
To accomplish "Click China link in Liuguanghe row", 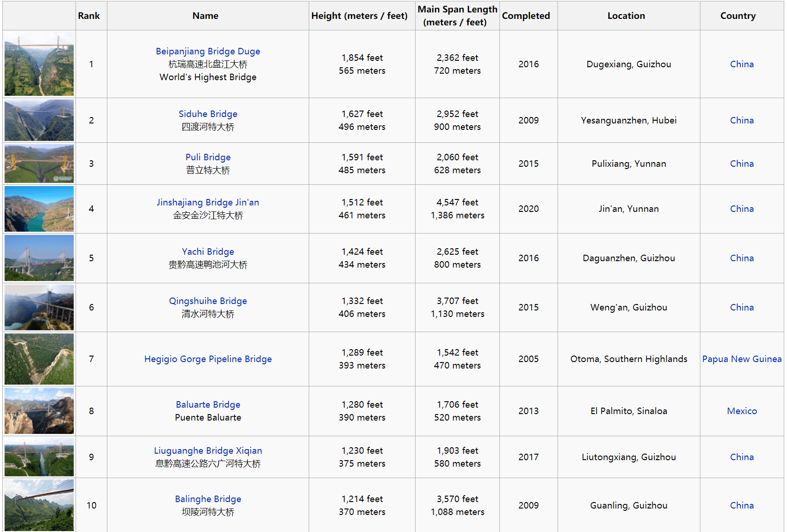I will coord(742,457).
